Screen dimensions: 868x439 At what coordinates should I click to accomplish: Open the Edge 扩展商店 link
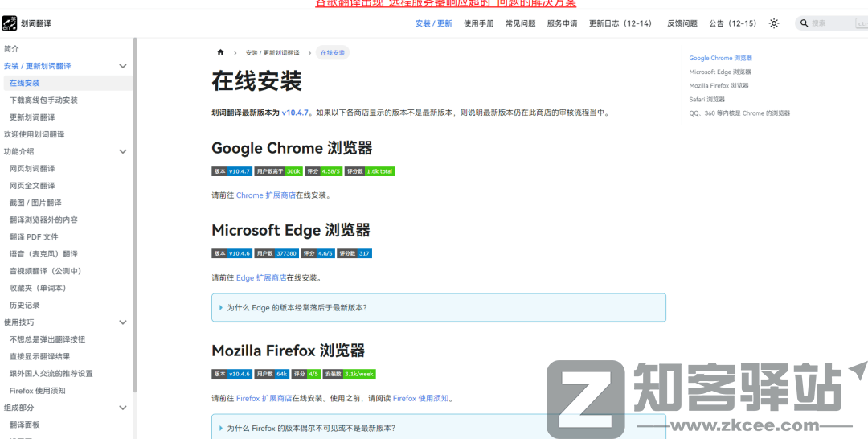point(261,278)
